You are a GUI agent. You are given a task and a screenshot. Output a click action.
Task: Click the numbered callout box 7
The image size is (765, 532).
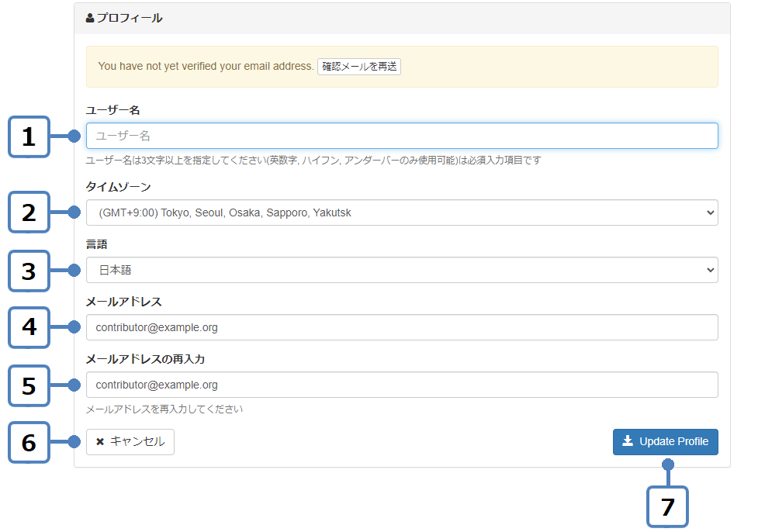pyautogui.click(x=667, y=507)
